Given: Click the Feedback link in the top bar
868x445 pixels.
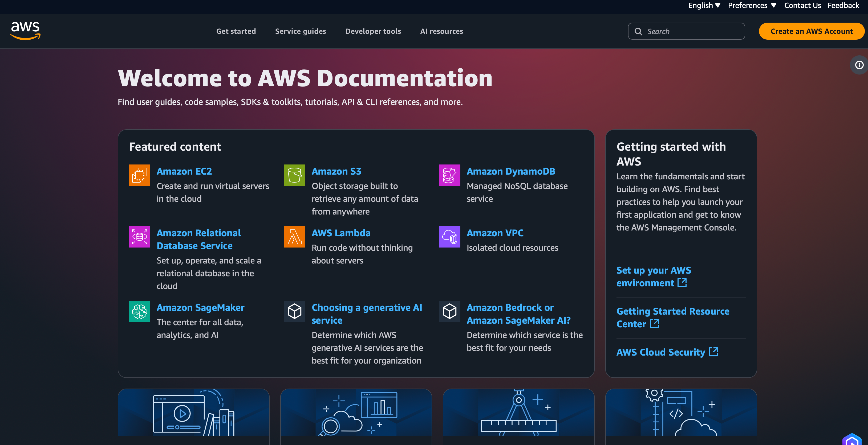Looking at the screenshot, I should coord(843,5).
